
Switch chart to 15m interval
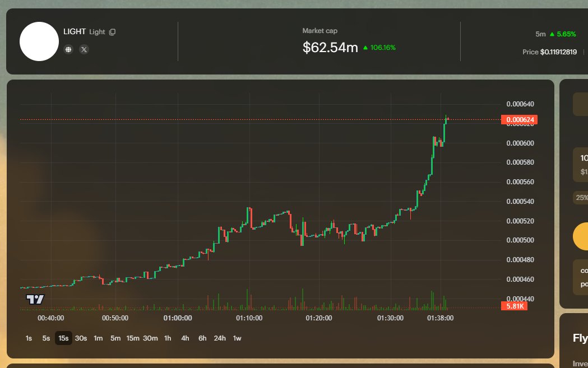pos(133,338)
